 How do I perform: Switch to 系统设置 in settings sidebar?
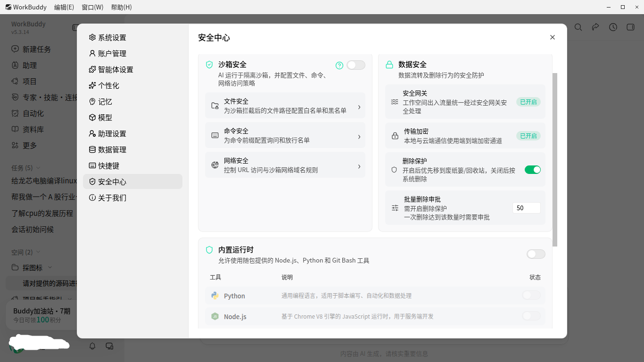[x=132, y=38]
